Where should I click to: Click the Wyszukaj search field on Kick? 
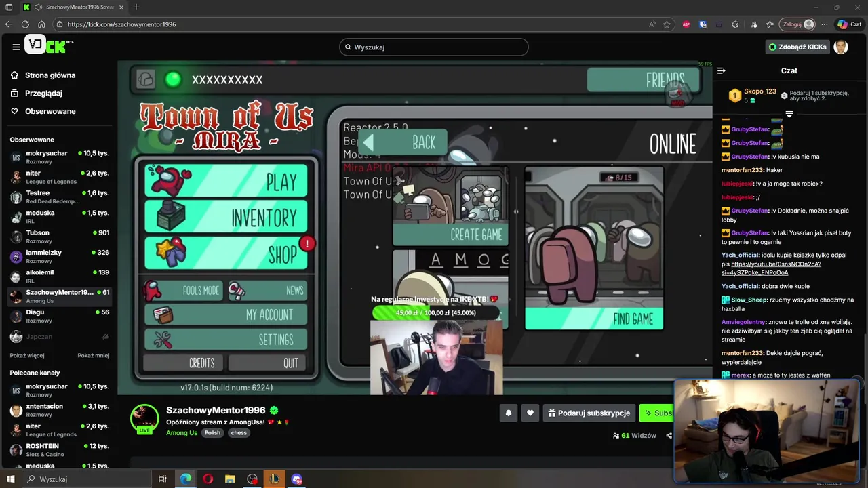(434, 47)
